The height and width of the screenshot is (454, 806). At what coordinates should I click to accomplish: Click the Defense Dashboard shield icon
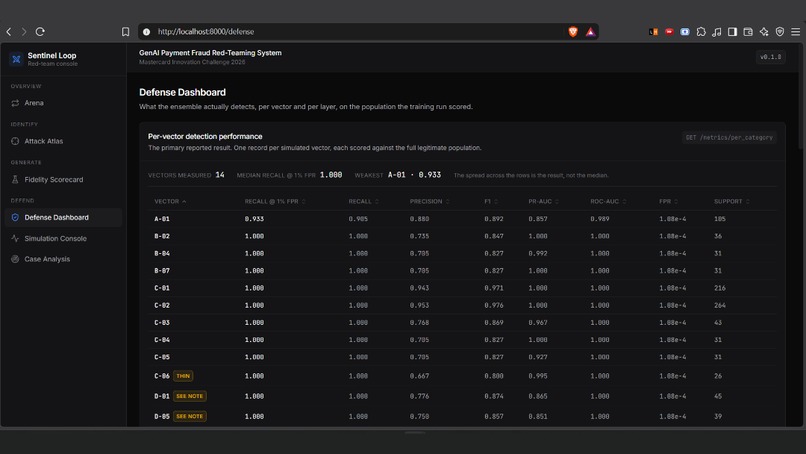(15, 217)
